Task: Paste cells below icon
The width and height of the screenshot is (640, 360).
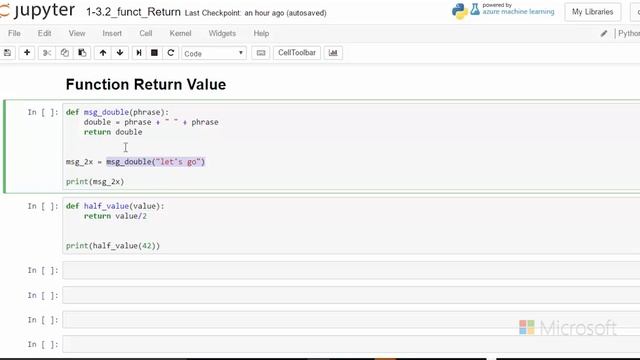Action: tap(82, 53)
